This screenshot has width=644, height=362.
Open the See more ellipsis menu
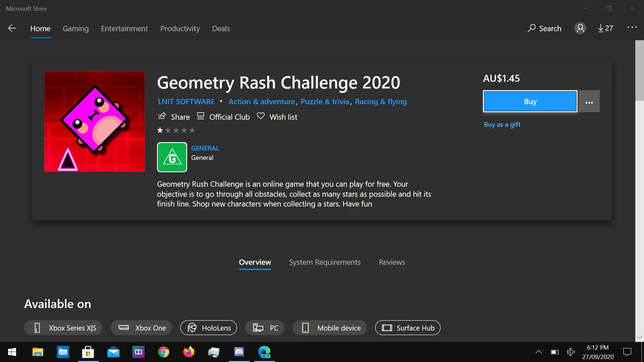point(632,28)
